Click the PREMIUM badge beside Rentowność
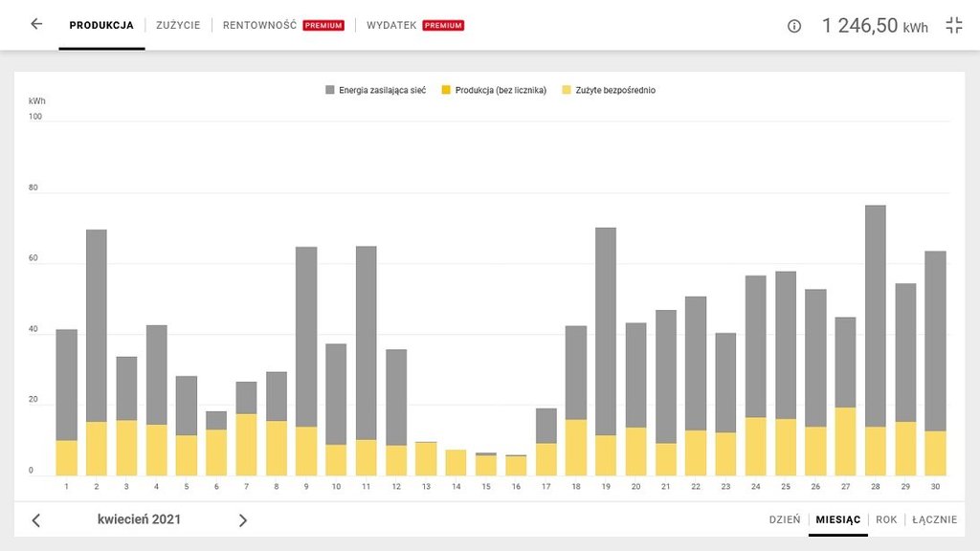Image resolution: width=980 pixels, height=551 pixels. coord(323,26)
